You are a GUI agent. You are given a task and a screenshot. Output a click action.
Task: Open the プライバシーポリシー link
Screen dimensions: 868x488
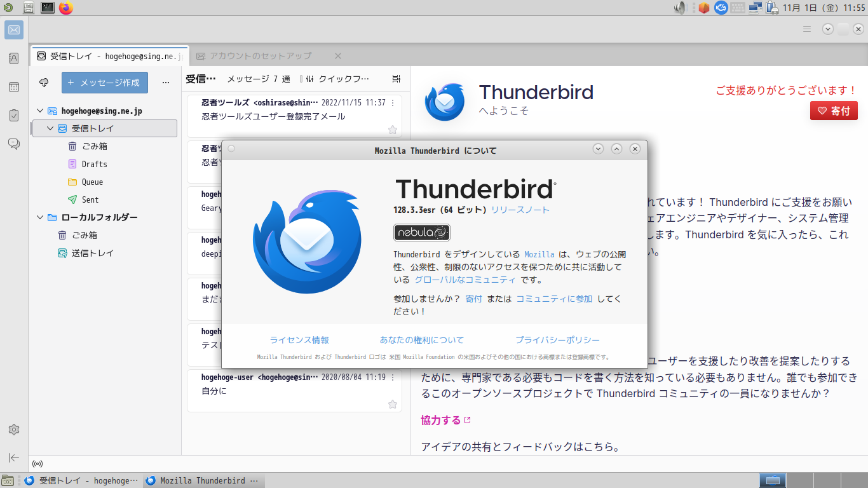pyautogui.click(x=557, y=340)
